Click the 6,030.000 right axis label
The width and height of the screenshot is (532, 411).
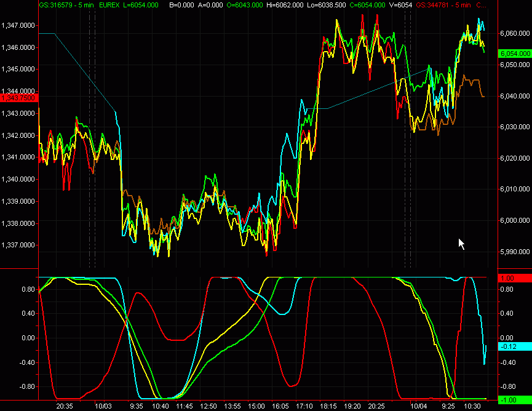point(515,127)
